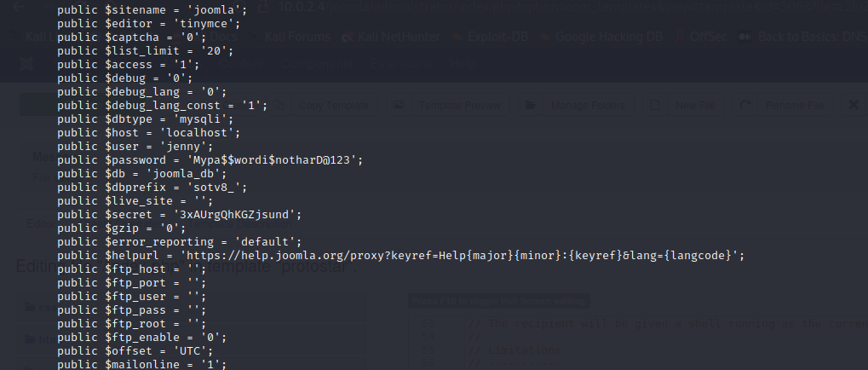
Task: Click the '$error_reporting = 'default'' line
Action: click(180, 241)
